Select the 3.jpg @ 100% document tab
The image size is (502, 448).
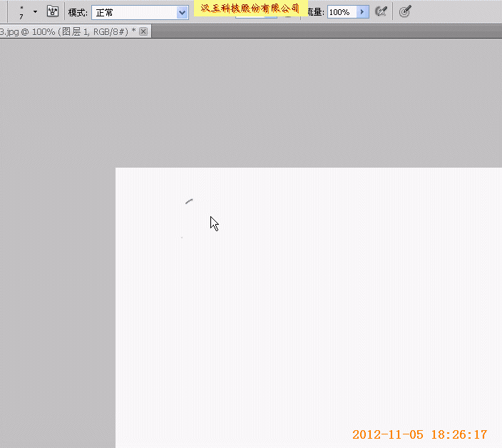point(76,31)
